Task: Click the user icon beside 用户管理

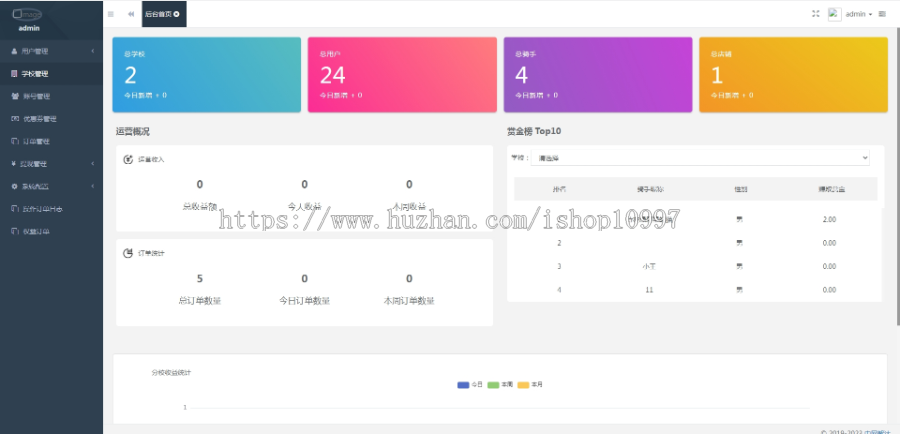Action: (x=14, y=51)
